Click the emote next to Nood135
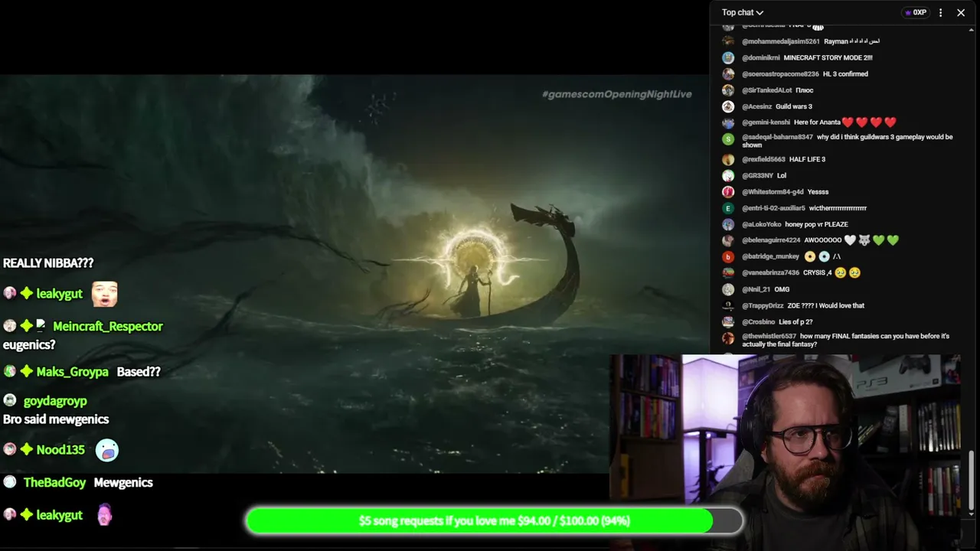The height and width of the screenshot is (551, 980). click(x=107, y=450)
